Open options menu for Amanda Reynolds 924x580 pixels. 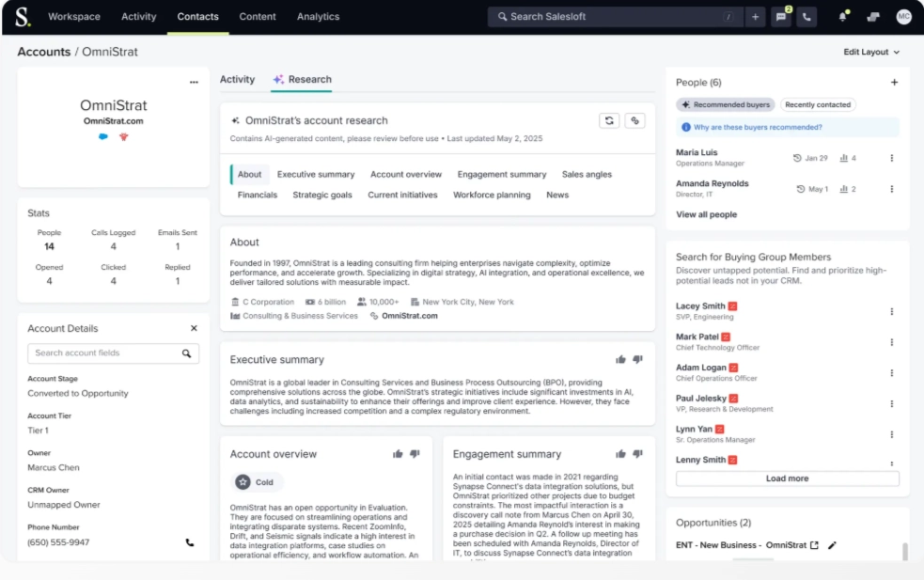coord(892,189)
